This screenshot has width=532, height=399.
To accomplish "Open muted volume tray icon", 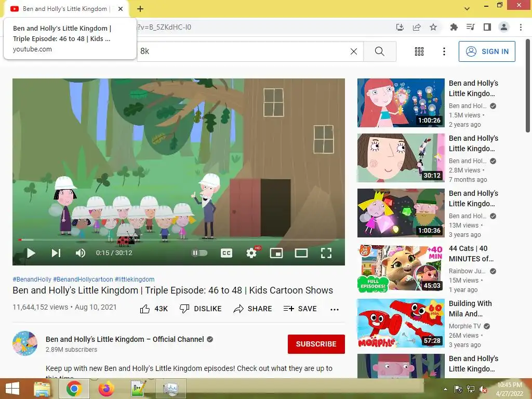I will 483,389.
